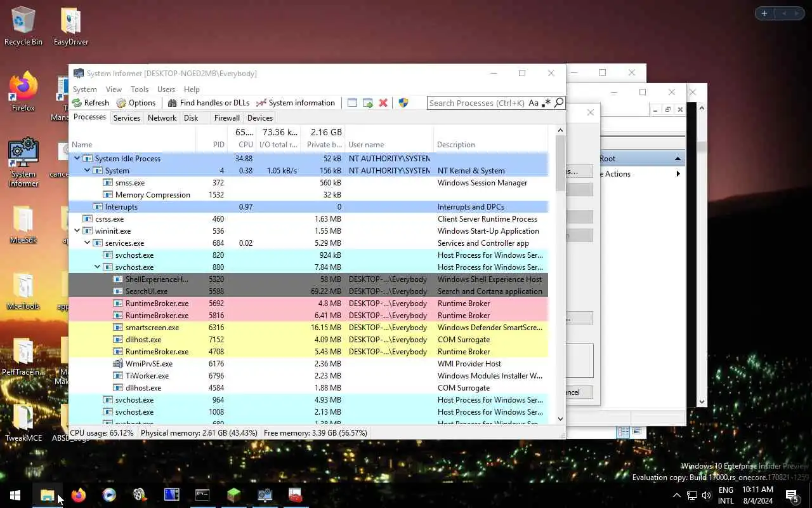Click the volume speaker tray icon
The height and width of the screenshot is (508, 812).
pos(707,495)
